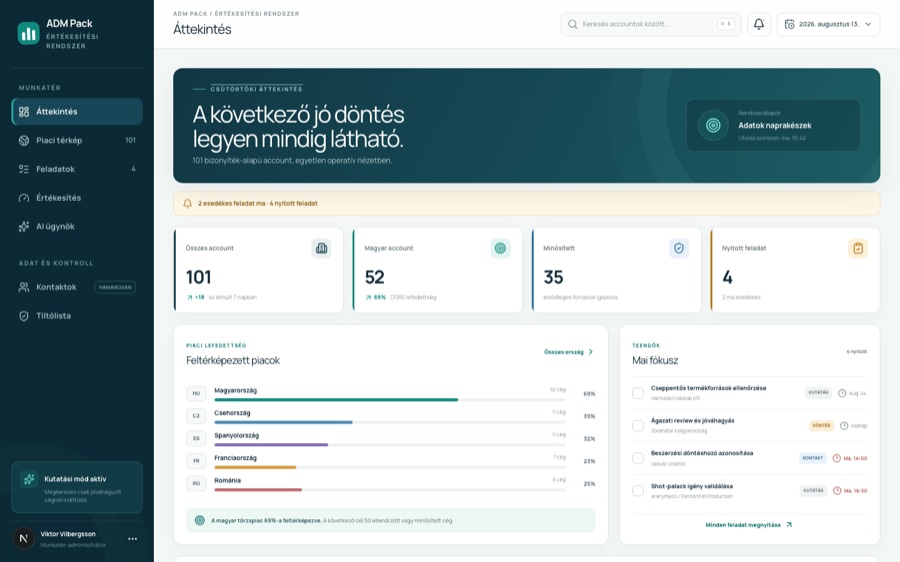Click the calendar icon in date picker
The height and width of the screenshot is (562, 900).
click(x=790, y=24)
